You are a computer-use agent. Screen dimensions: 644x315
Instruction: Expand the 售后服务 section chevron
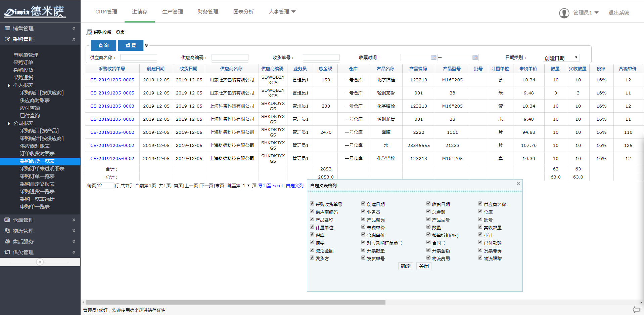click(74, 241)
